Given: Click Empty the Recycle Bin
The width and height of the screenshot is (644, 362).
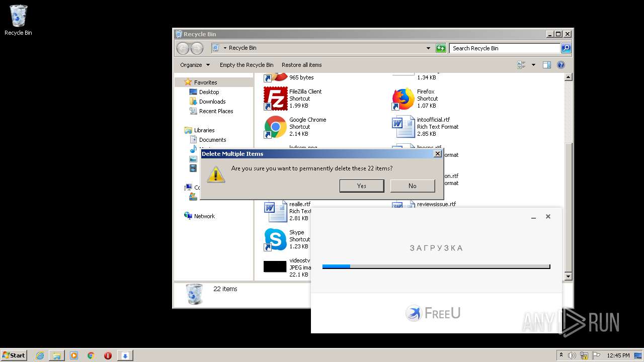Looking at the screenshot, I should 247,65.
